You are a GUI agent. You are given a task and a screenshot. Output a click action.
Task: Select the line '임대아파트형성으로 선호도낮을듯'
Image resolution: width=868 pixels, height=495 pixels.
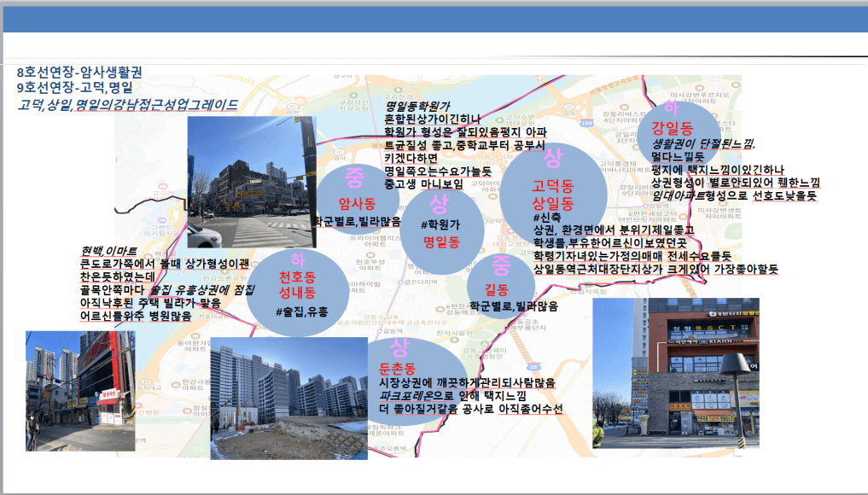coord(734,195)
